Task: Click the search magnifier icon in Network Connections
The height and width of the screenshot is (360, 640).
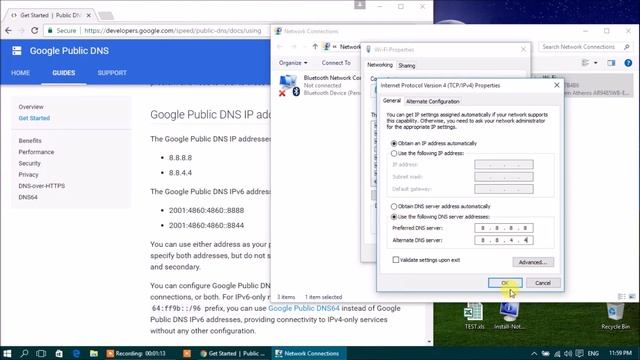Action: coord(627,47)
